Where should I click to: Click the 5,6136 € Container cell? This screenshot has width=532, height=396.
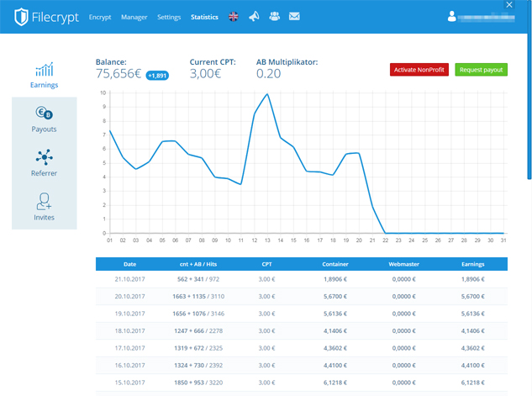point(335,314)
